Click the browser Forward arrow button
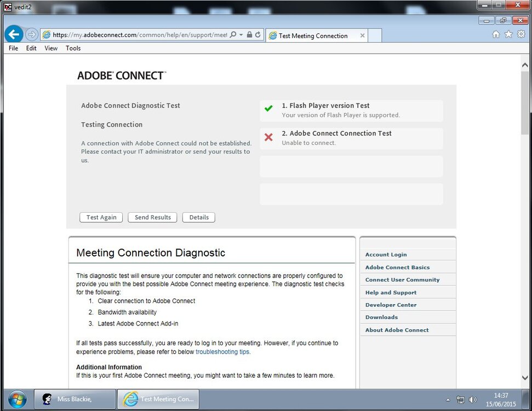Image resolution: width=532 pixels, height=411 pixels. click(x=32, y=35)
